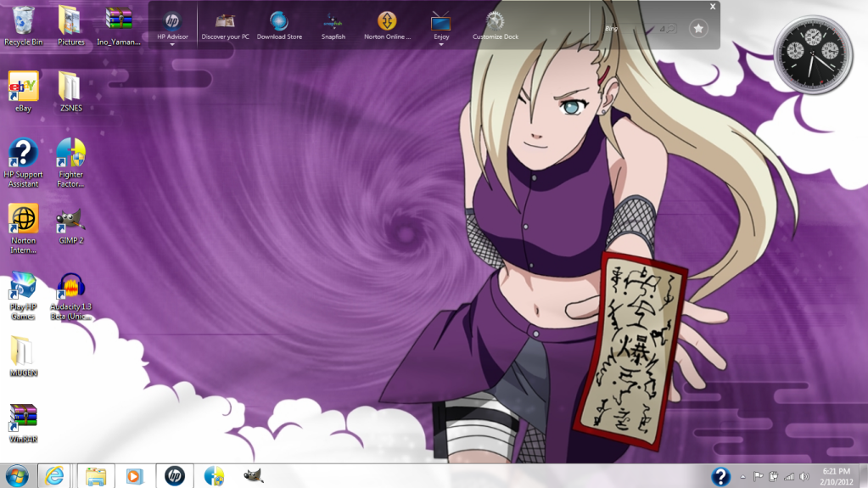Launch the WinRAR desktop shortcut

(x=23, y=423)
